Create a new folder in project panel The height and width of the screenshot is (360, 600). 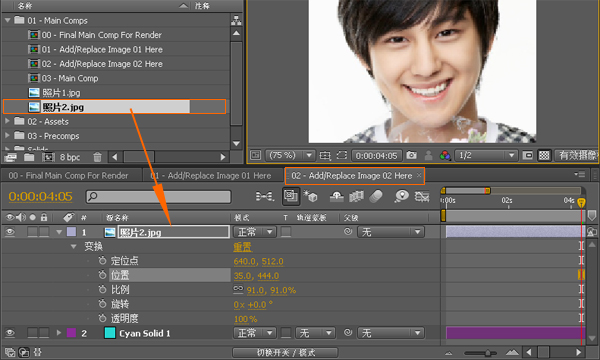[x=29, y=157]
